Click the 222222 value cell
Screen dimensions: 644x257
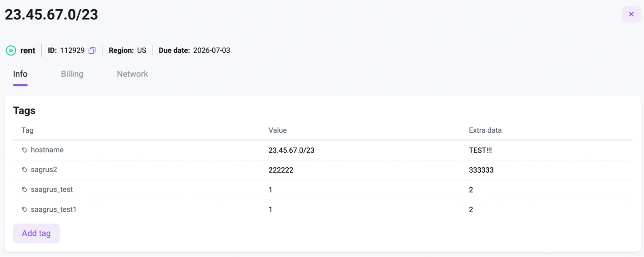pyautogui.click(x=281, y=170)
